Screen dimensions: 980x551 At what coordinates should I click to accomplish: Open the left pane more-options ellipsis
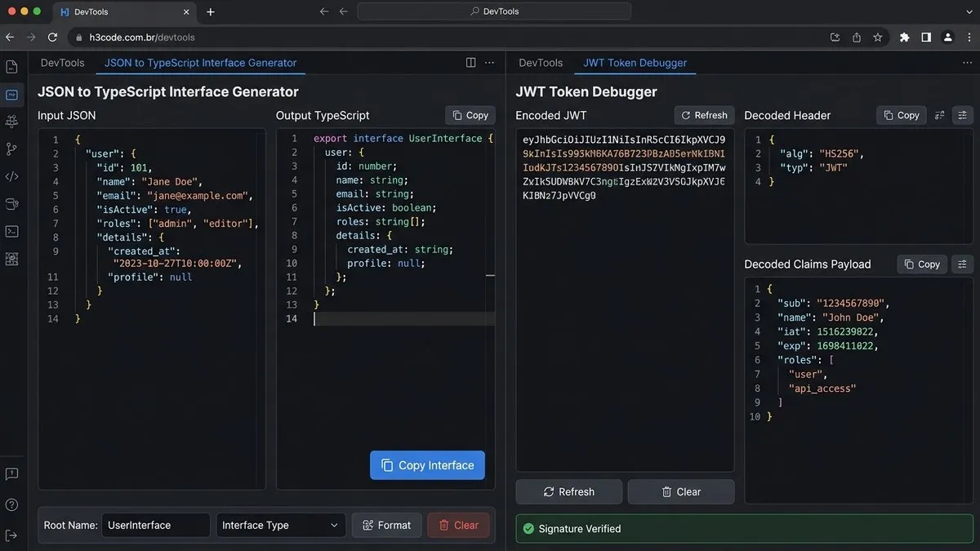[x=489, y=63]
